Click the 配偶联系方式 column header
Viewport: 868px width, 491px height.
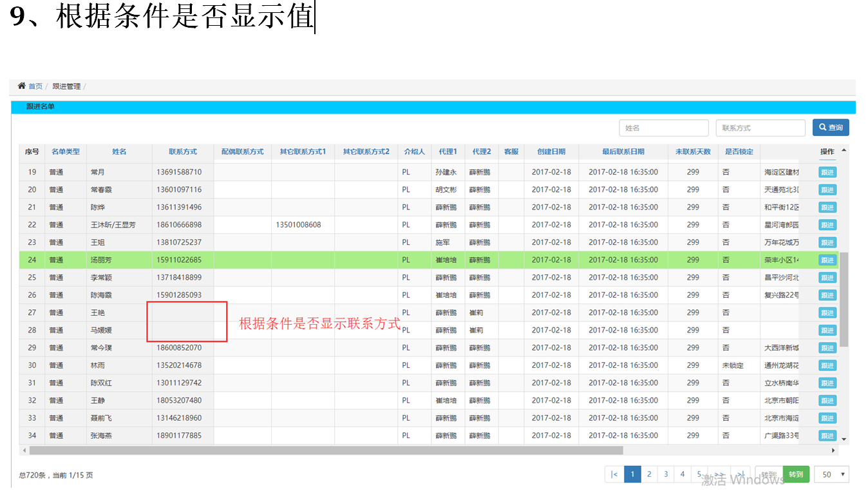point(243,151)
